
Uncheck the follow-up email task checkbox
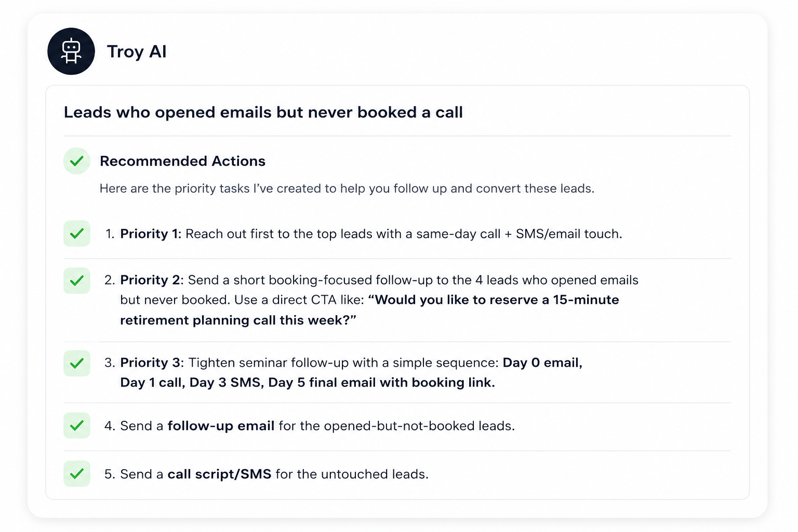tap(77, 425)
